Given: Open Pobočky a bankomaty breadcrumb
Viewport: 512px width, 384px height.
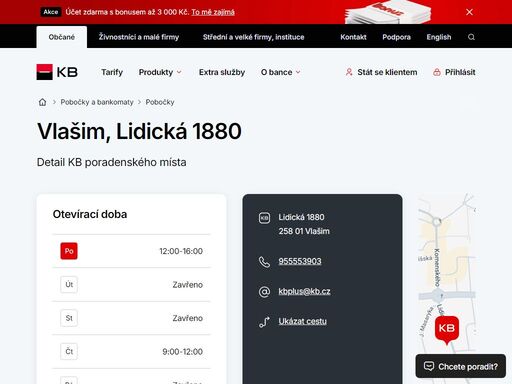Looking at the screenshot, I should pyautogui.click(x=97, y=102).
